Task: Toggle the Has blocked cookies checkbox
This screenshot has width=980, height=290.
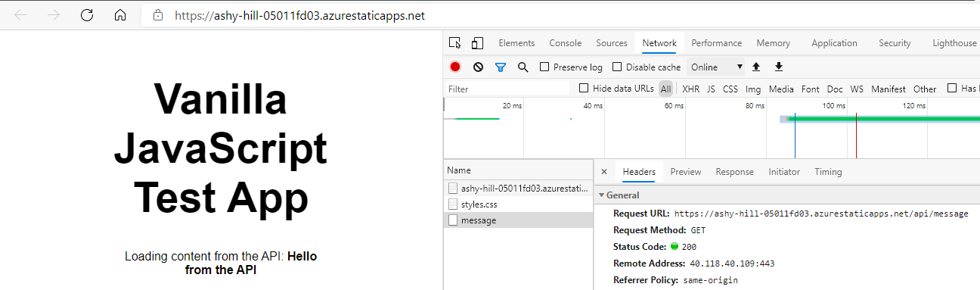Action: [952, 89]
